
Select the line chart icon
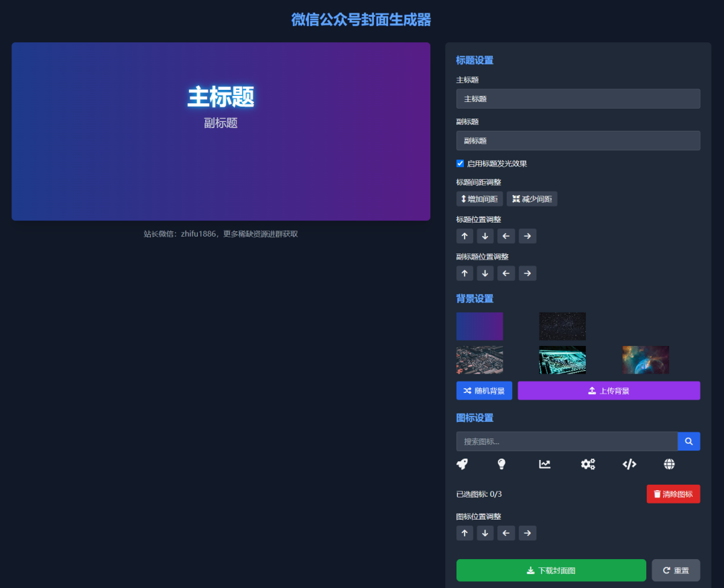544,464
